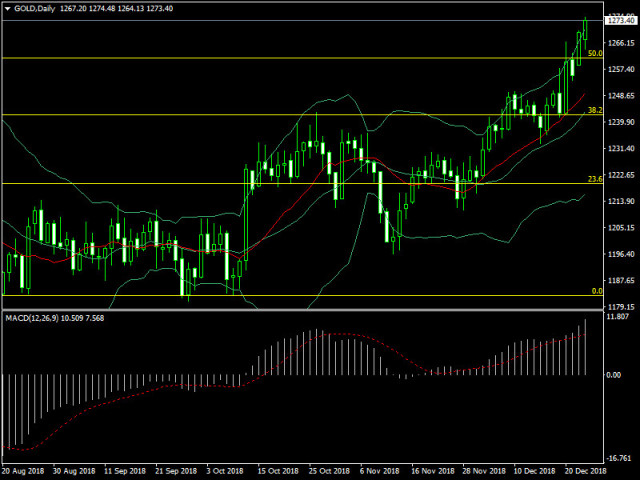Screen dimensions: 640x480
Task: Click the 30 Aug 2018 date label
Action: click(74, 471)
